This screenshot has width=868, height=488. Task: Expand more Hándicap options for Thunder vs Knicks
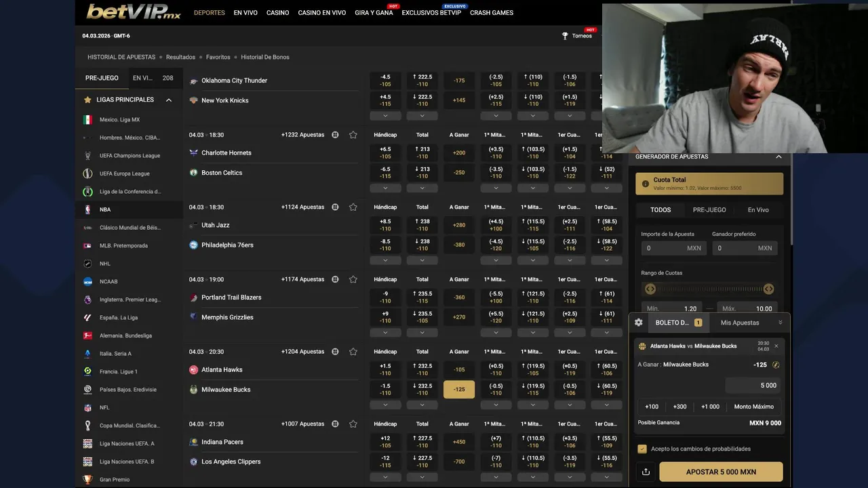(385, 116)
